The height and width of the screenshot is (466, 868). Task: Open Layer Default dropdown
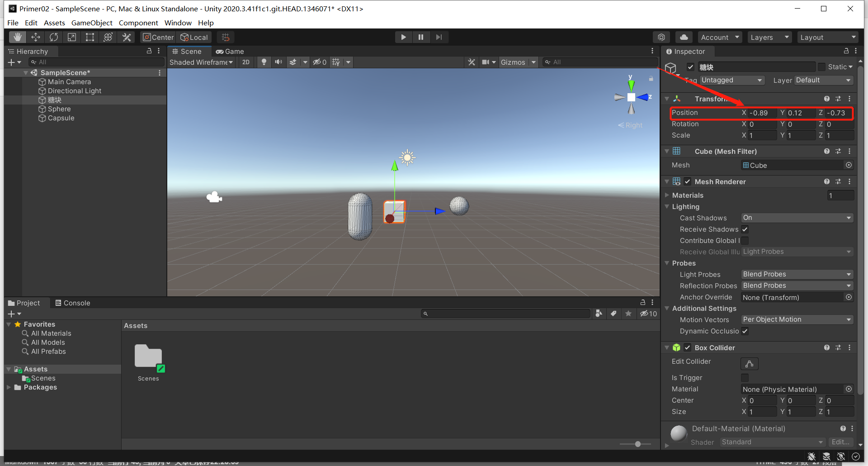pyautogui.click(x=824, y=80)
